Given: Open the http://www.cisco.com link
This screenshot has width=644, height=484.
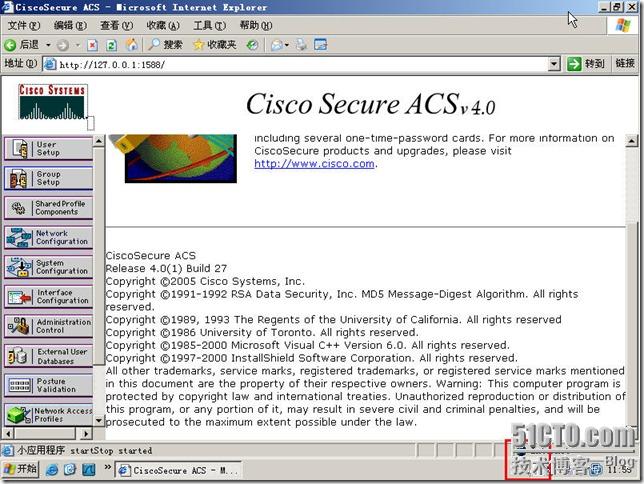Looking at the screenshot, I should click(314, 164).
